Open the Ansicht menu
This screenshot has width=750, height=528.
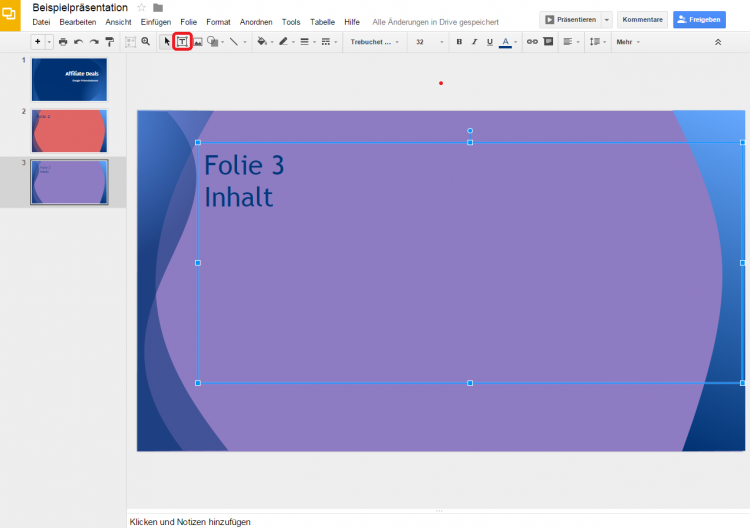[x=118, y=22]
